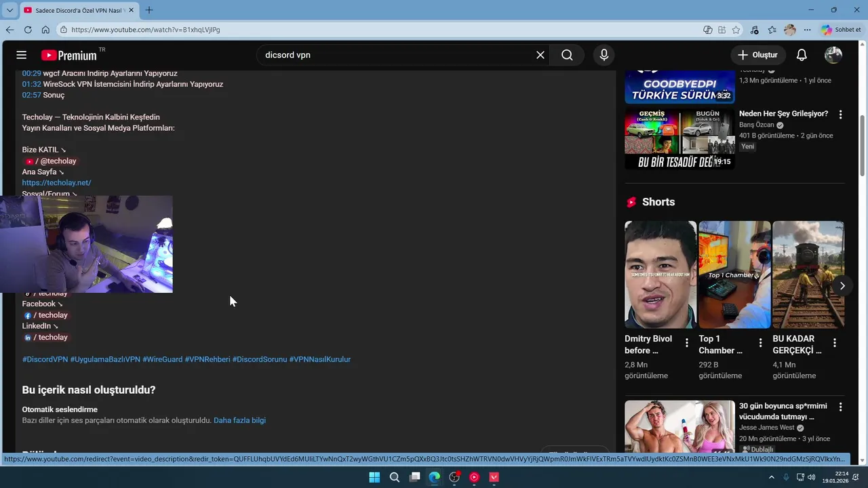868x488 pixels.
Task: Click the #VPNNasılKurulur hashtag
Action: coord(320,359)
